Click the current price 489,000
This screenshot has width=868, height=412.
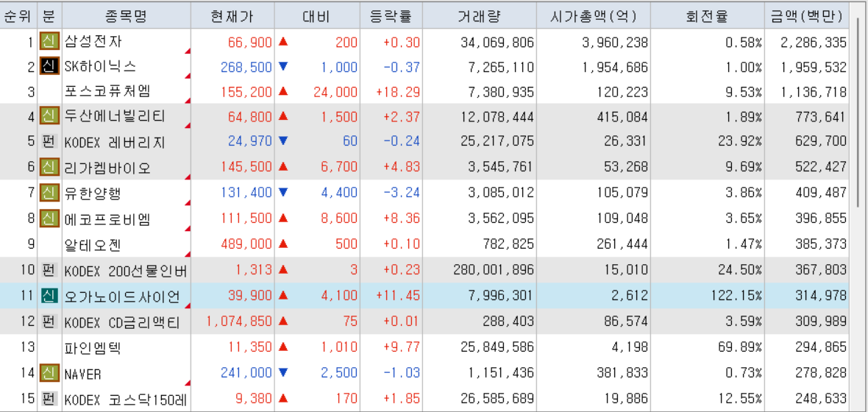[x=246, y=244]
